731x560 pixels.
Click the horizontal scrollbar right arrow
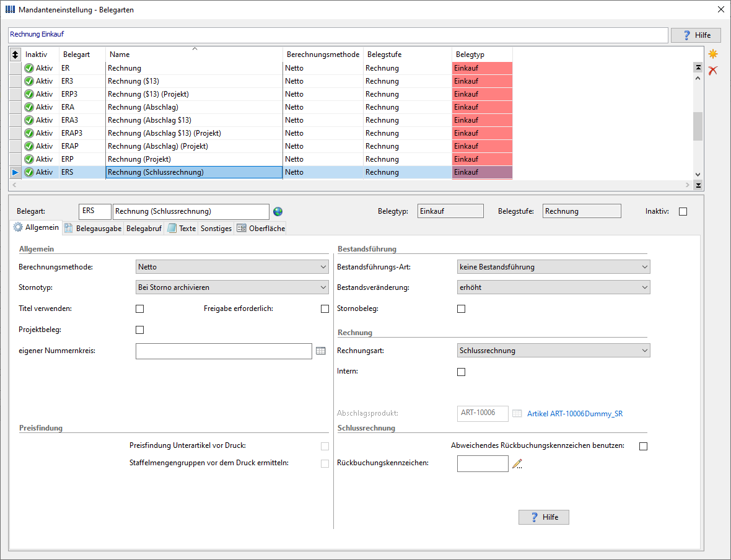tap(687, 185)
